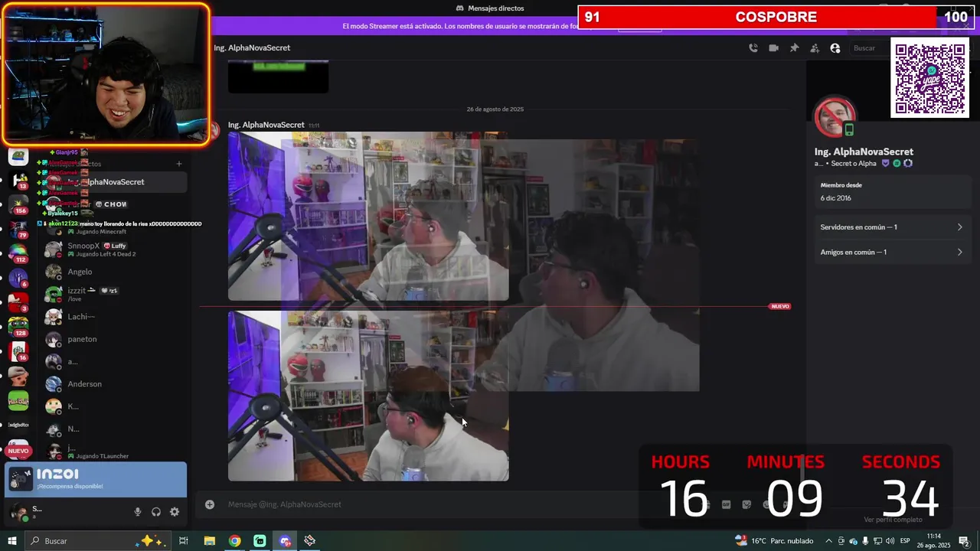Open File Explorer from the taskbar

click(209, 541)
